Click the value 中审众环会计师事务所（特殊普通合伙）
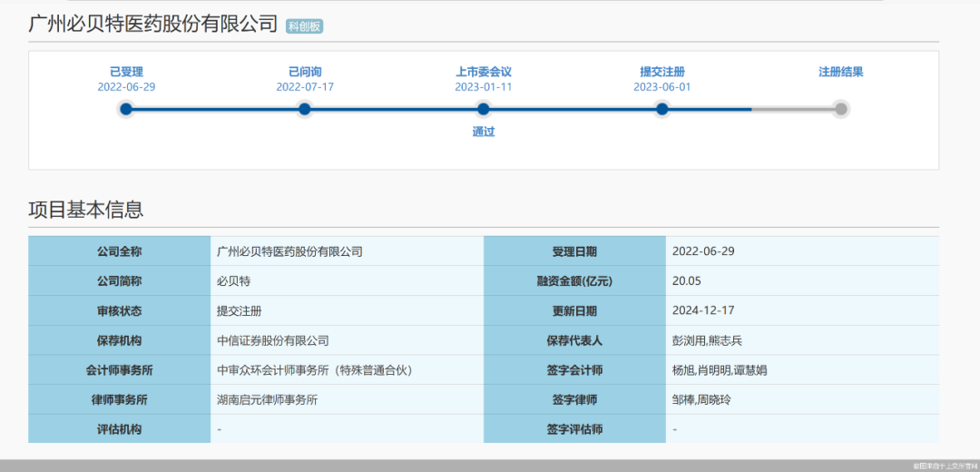 click(x=314, y=370)
